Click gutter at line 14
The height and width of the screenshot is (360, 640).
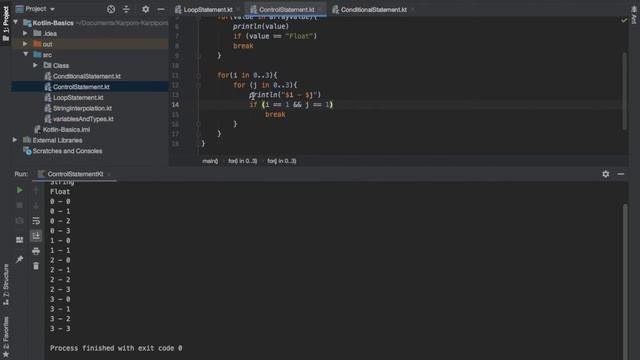pyautogui.click(x=175, y=104)
